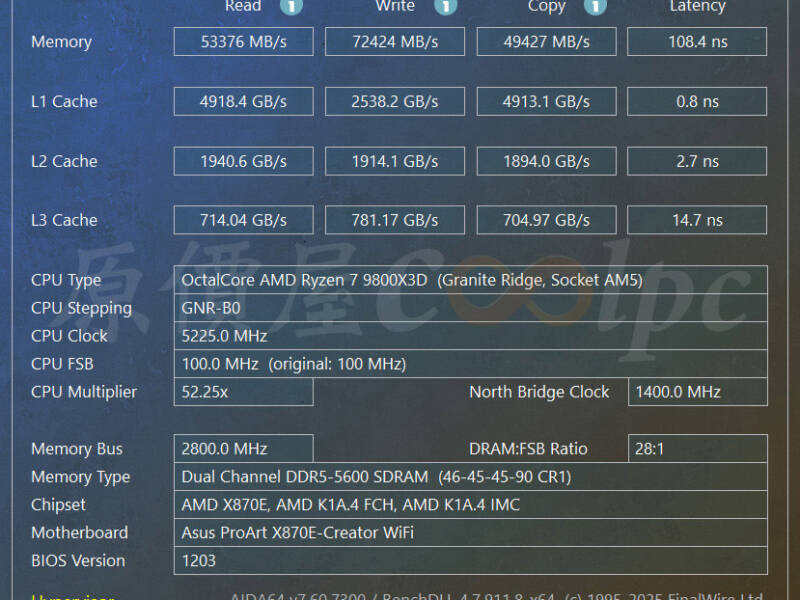
Task: Click the 5225.0 MHz CPU clock value
Action: click(470, 336)
